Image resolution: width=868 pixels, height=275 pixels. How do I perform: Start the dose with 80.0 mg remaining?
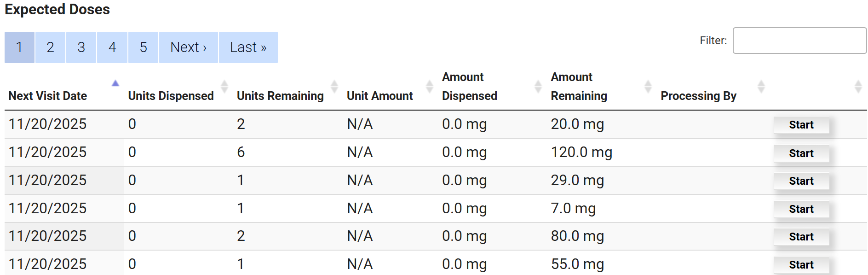coord(801,237)
